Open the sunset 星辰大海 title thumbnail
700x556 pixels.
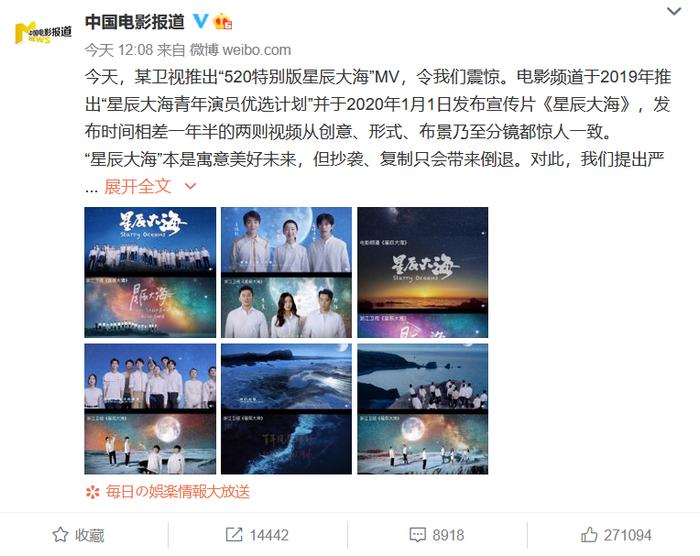(x=422, y=272)
